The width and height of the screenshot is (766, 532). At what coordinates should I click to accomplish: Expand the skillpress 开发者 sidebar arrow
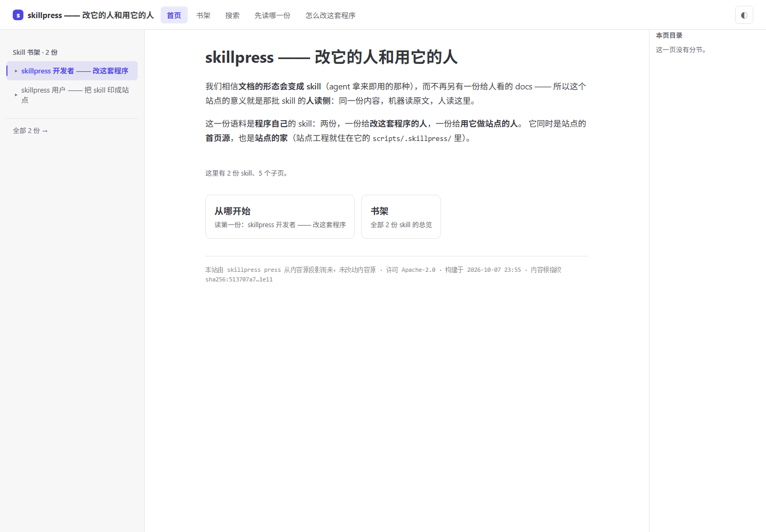point(16,71)
